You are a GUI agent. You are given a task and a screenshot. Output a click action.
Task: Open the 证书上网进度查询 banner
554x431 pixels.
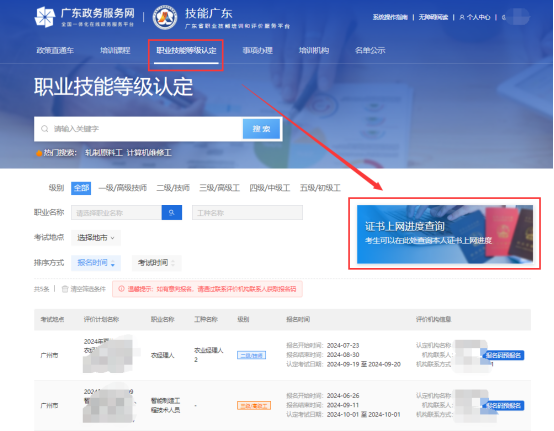click(x=445, y=234)
